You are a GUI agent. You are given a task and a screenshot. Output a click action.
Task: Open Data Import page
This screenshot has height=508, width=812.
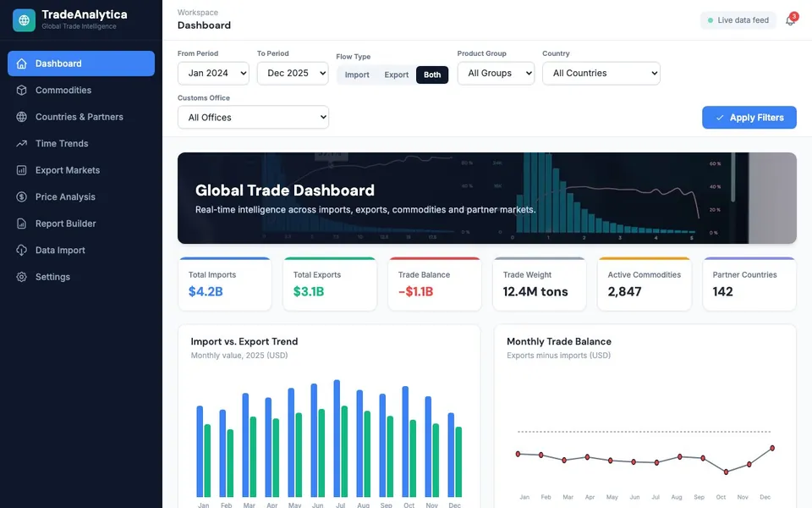[x=81, y=251]
